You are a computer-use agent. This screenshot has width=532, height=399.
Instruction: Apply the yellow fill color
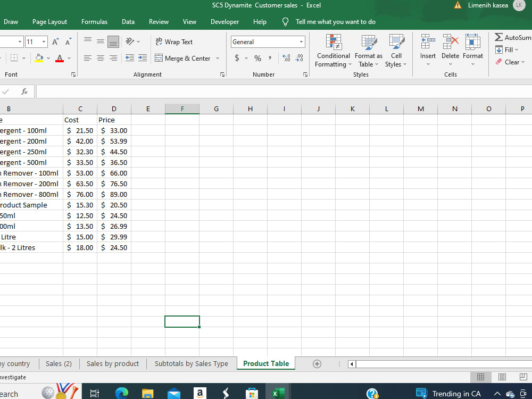[39, 58]
